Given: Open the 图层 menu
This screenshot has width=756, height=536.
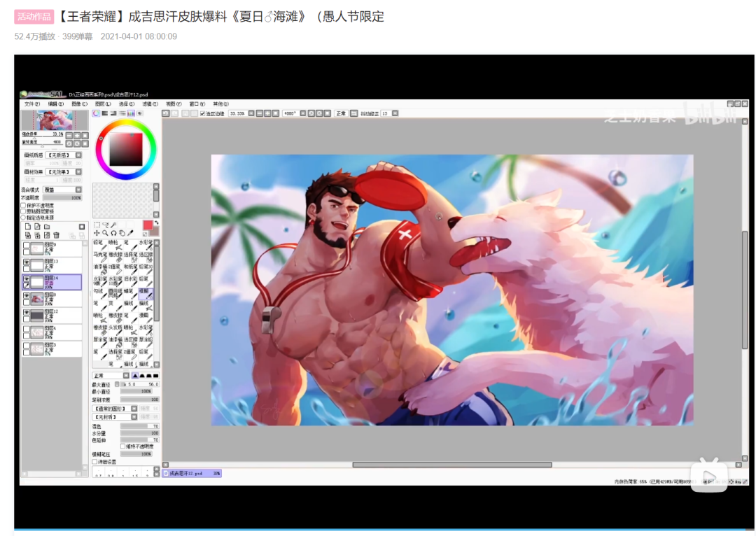Looking at the screenshot, I should tap(103, 104).
